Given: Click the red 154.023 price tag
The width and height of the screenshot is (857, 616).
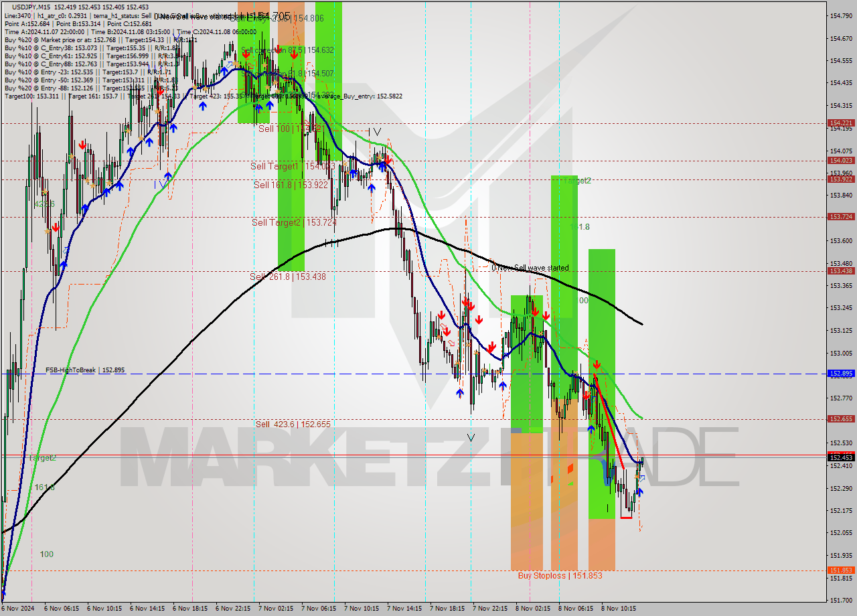Looking at the screenshot, I should [841, 161].
